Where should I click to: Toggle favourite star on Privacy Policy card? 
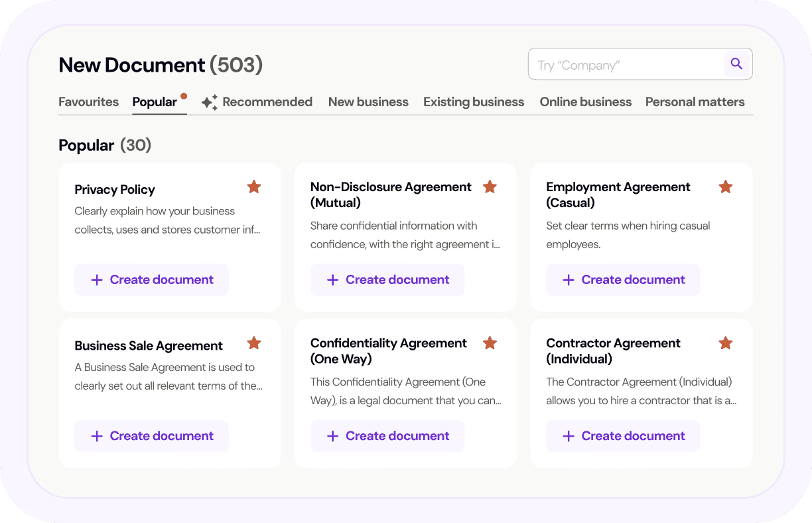(x=254, y=187)
